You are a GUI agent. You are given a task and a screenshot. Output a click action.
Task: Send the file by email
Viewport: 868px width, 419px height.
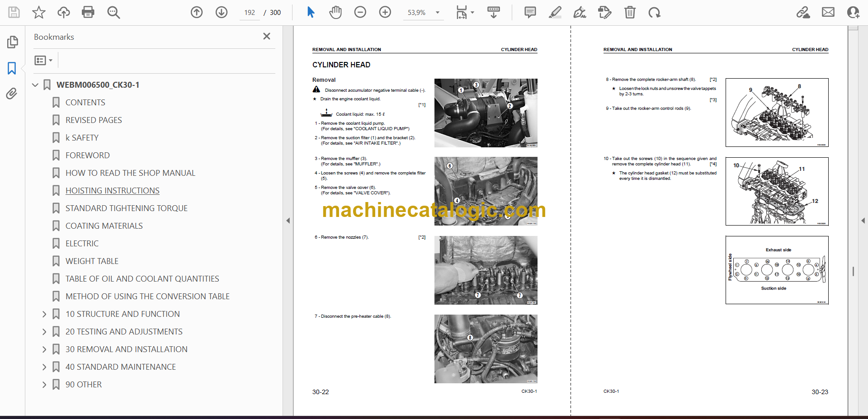(828, 12)
